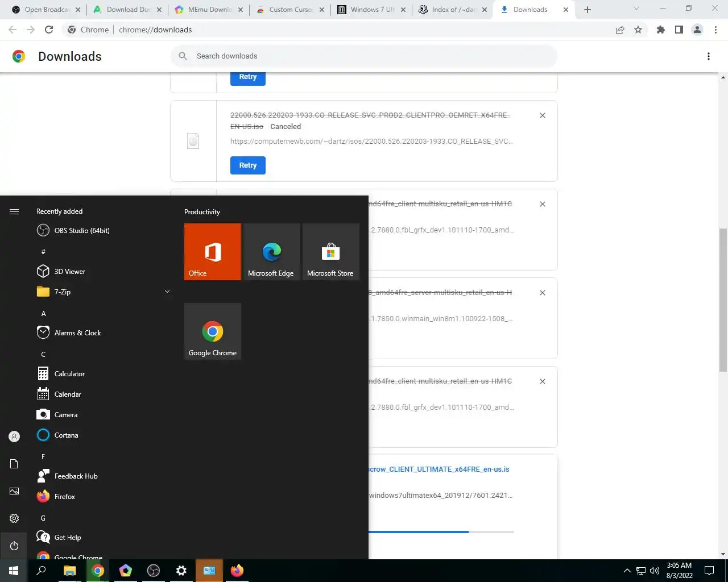The width and height of the screenshot is (728, 582).
Task: Open Settings gear in Start sidebar
Action: tap(14, 518)
